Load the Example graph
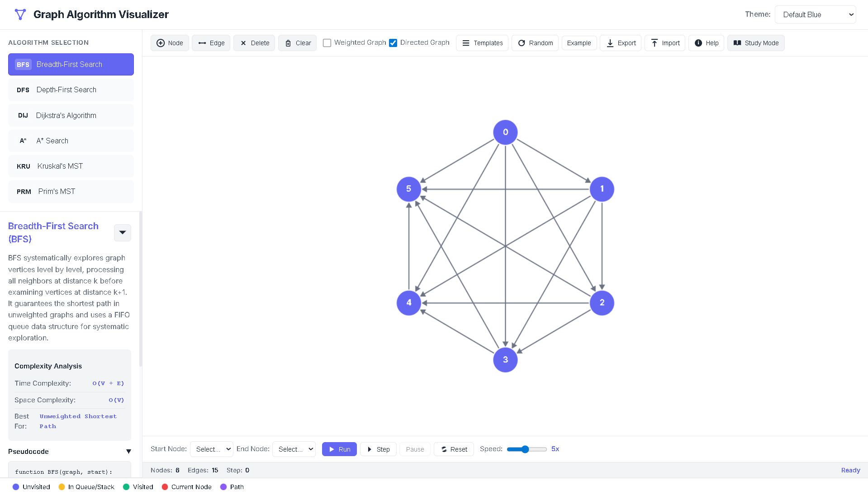This screenshot has height=495, width=868. [579, 43]
